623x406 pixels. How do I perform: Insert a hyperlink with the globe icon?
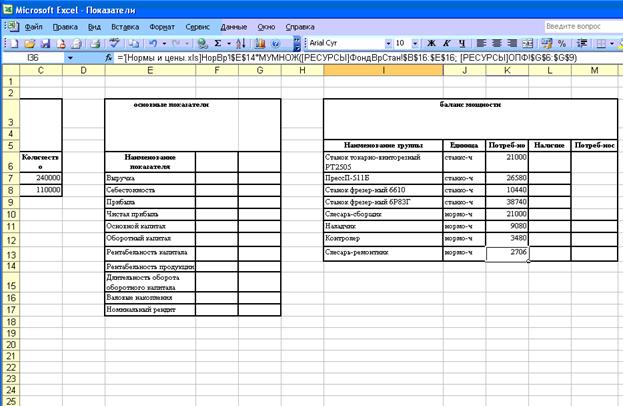click(202, 43)
